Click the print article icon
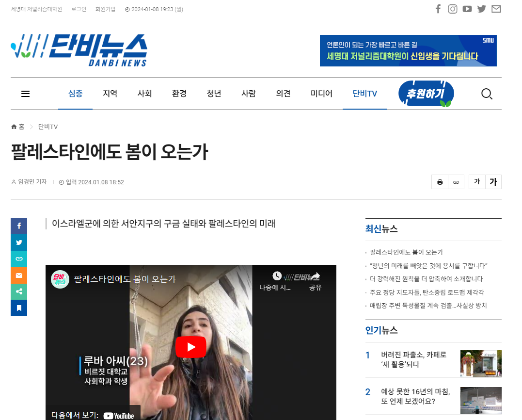This screenshot has height=420, width=522. 440,182
